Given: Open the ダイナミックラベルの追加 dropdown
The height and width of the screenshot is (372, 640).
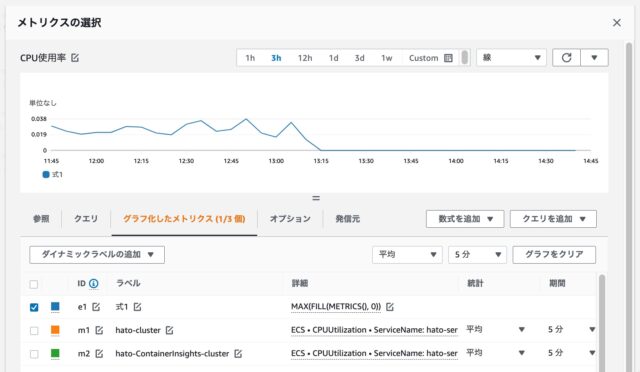Looking at the screenshot, I should click(97, 254).
